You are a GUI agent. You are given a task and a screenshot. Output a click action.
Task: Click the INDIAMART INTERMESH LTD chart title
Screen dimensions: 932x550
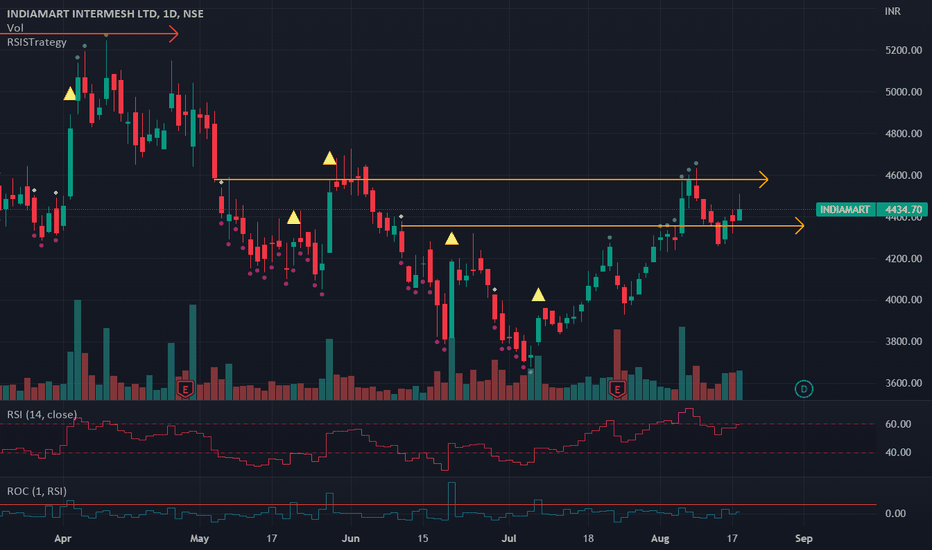pyautogui.click(x=105, y=13)
